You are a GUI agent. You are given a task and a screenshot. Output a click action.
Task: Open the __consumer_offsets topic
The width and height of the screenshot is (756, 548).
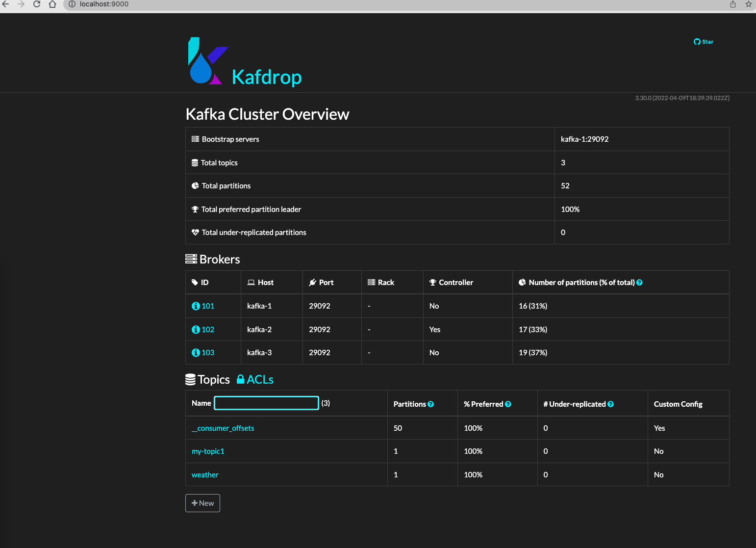pyautogui.click(x=223, y=428)
